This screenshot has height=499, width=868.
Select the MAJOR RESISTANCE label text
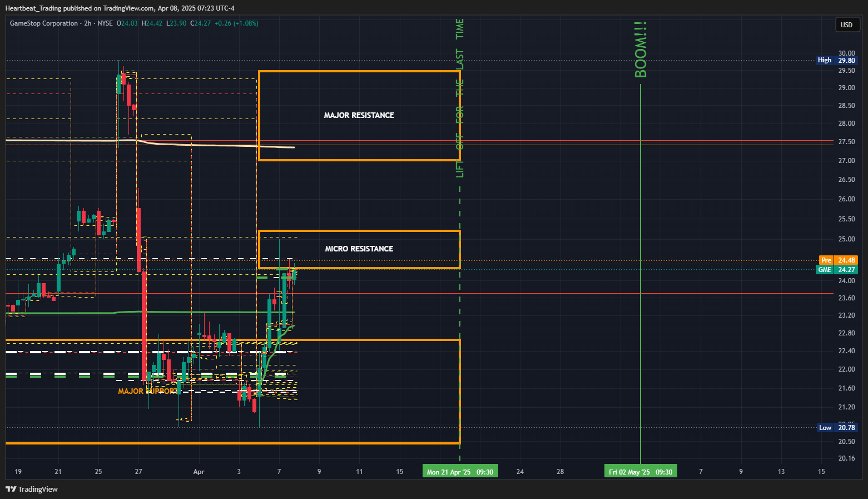[359, 115]
